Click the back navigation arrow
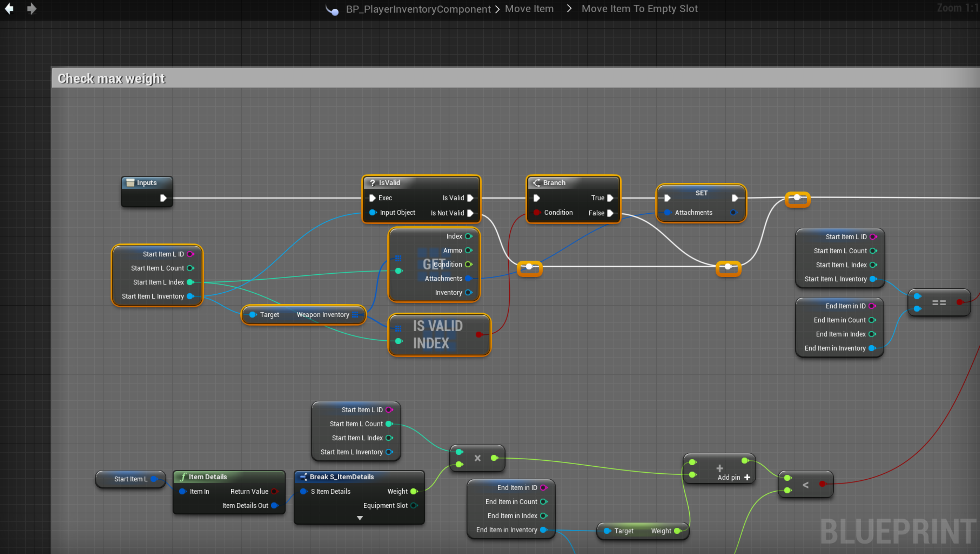Screen dimensions: 980x554 point(9,8)
